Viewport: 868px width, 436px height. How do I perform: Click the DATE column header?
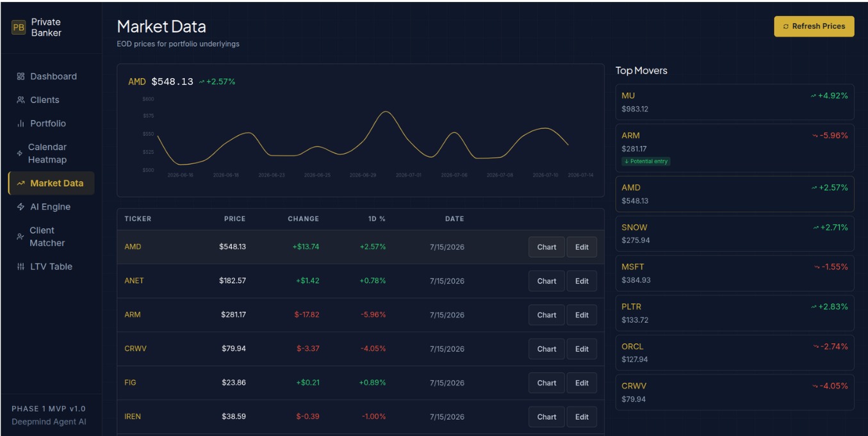454,219
